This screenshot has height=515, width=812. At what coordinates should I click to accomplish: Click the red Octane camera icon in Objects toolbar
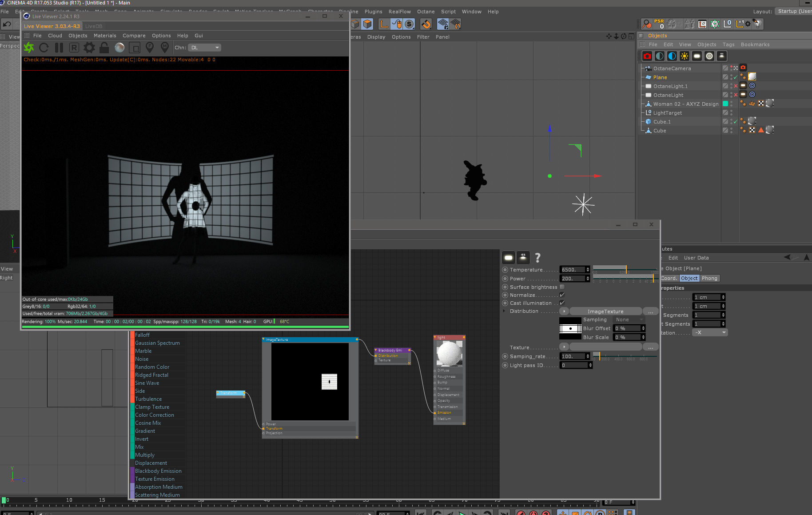pos(647,56)
